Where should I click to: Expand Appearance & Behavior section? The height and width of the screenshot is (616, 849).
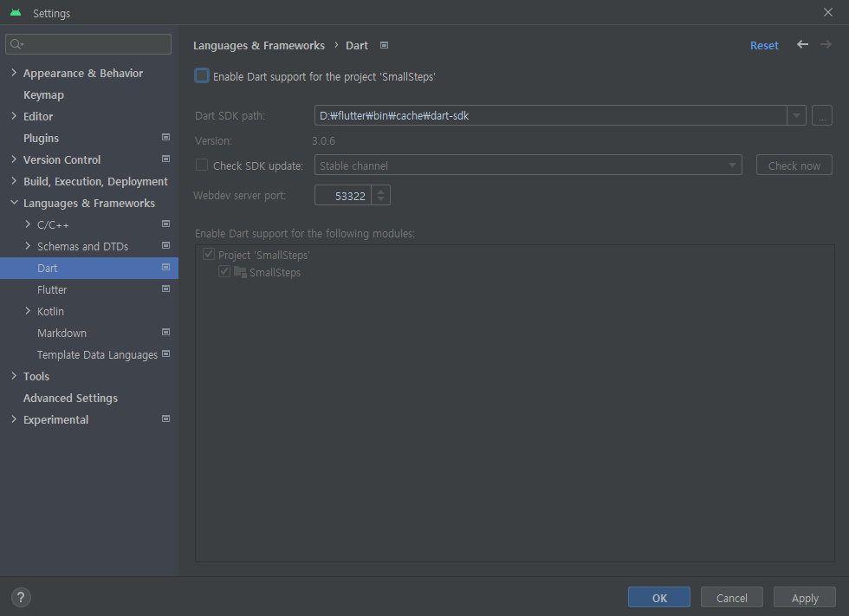[x=14, y=73]
